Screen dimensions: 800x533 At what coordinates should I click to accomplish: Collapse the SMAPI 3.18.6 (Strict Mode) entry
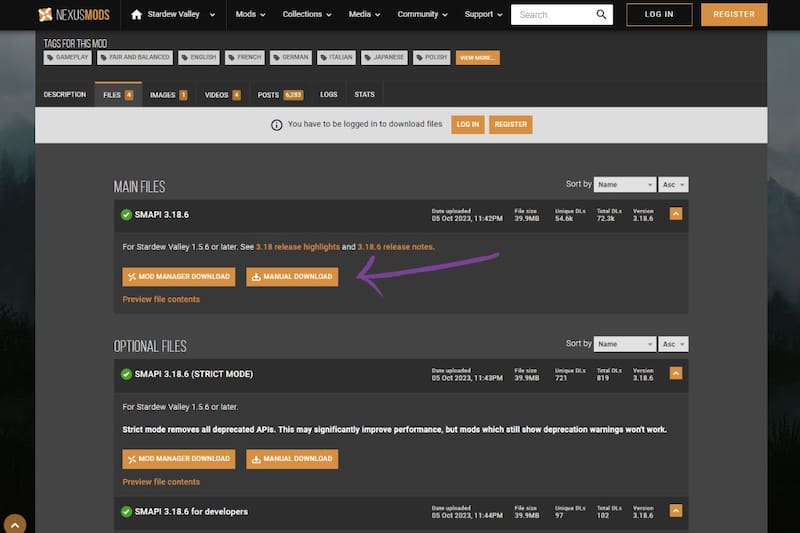676,373
